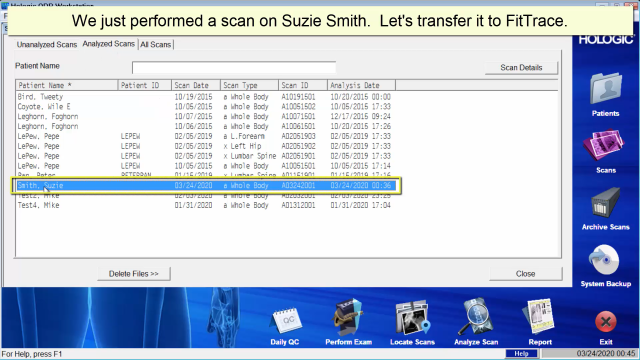Sort by Analysis Date column header
This screenshot has height=360, width=640.
[361, 85]
